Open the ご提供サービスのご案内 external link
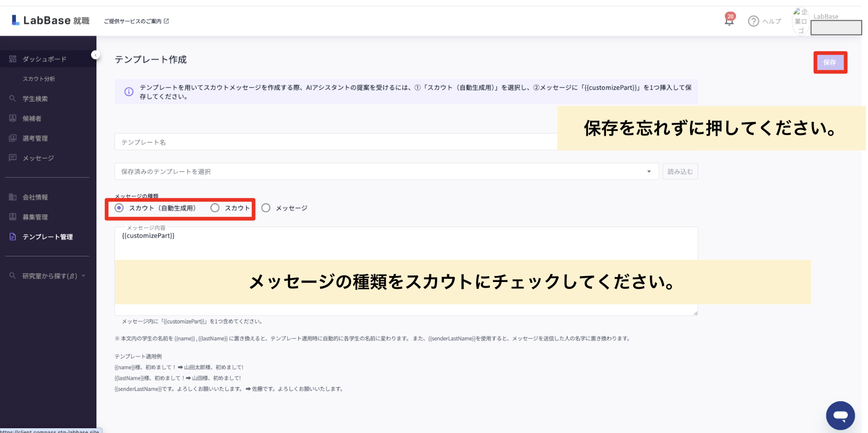 click(x=136, y=21)
